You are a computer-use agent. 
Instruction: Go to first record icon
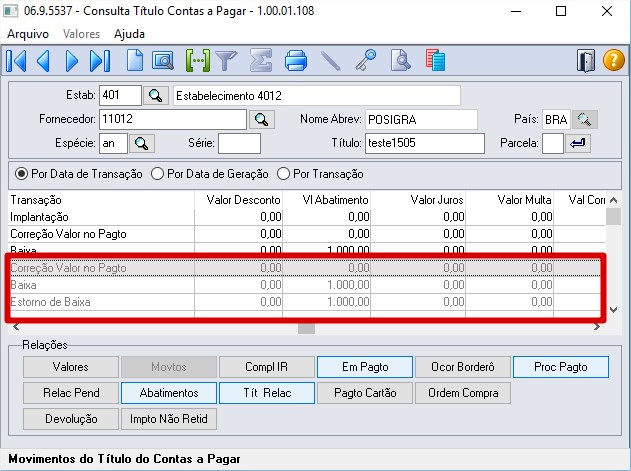point(16,61)
